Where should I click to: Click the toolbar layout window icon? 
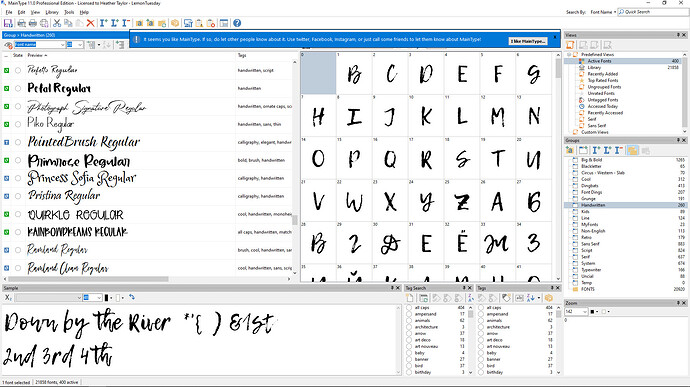point(224,23)
